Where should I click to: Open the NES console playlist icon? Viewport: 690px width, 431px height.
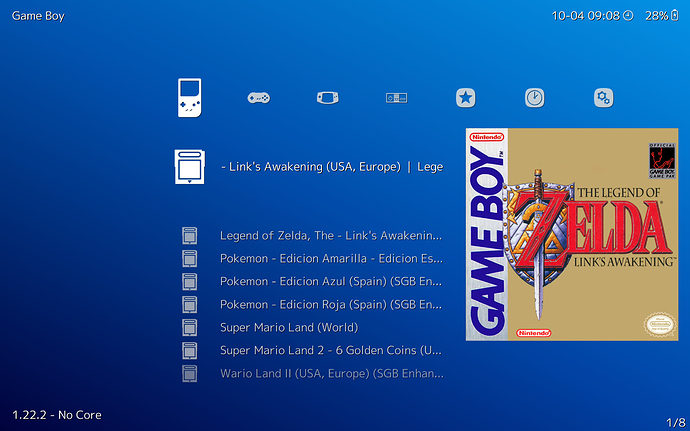396,98
